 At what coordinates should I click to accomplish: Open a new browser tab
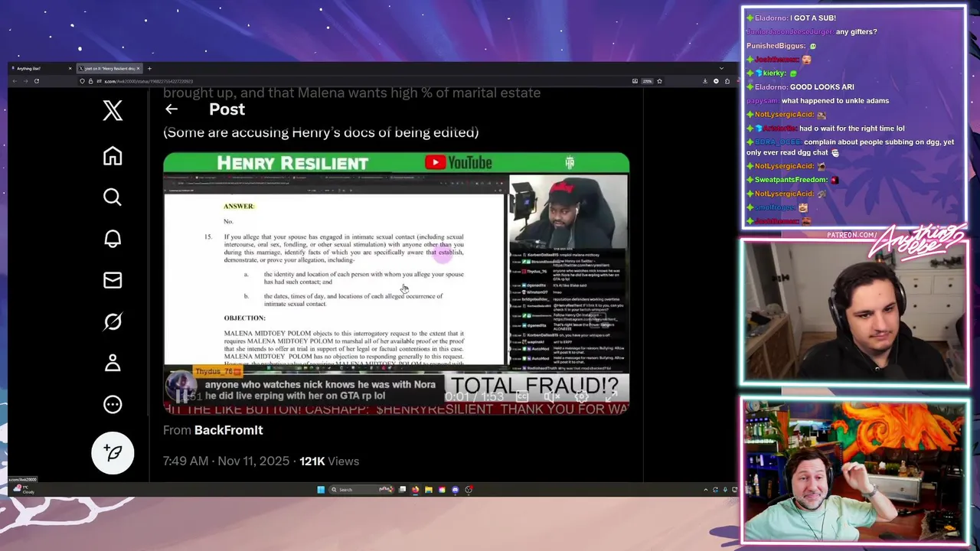click(149, 68)
